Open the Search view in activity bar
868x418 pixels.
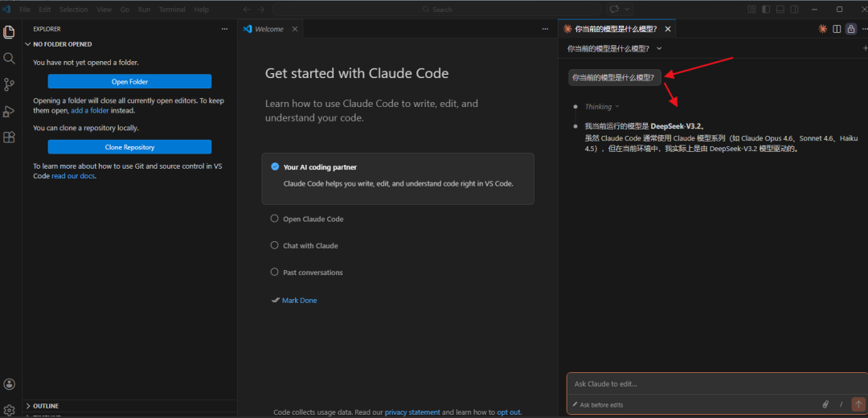[9, 58]
